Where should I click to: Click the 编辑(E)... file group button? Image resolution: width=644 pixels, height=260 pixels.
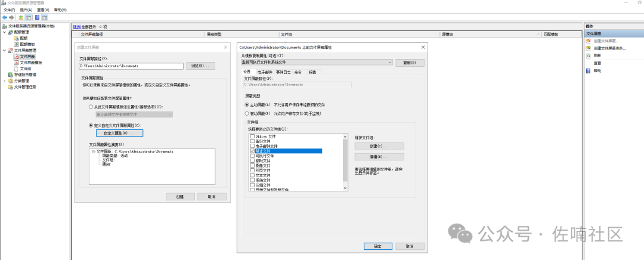click(x=379, y=157)
